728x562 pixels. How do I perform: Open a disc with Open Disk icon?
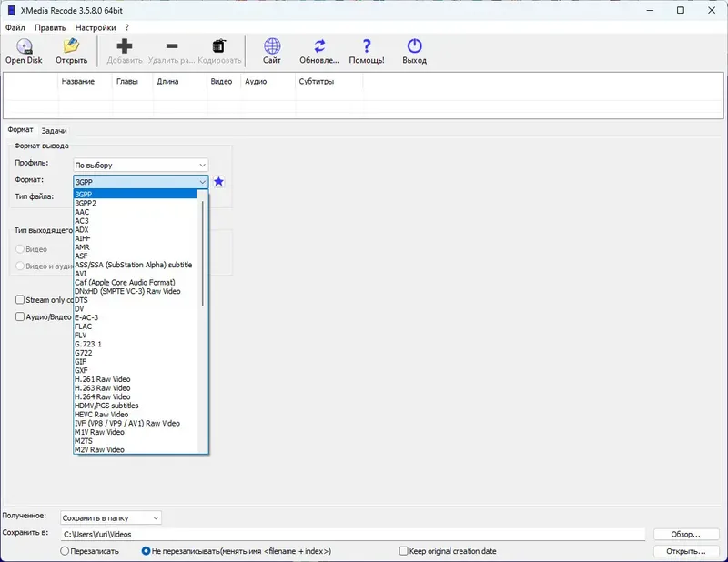tap(24, 51)
